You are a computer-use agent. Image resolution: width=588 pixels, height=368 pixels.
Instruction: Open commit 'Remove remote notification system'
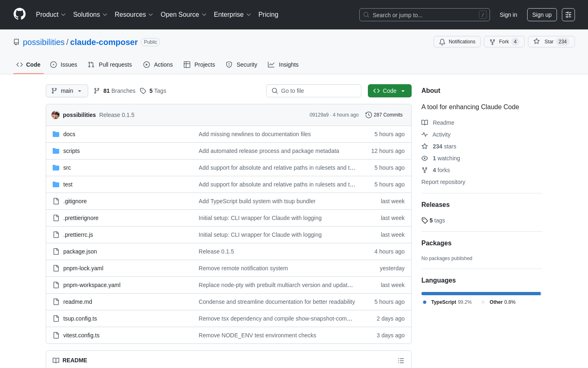point(243,268)
